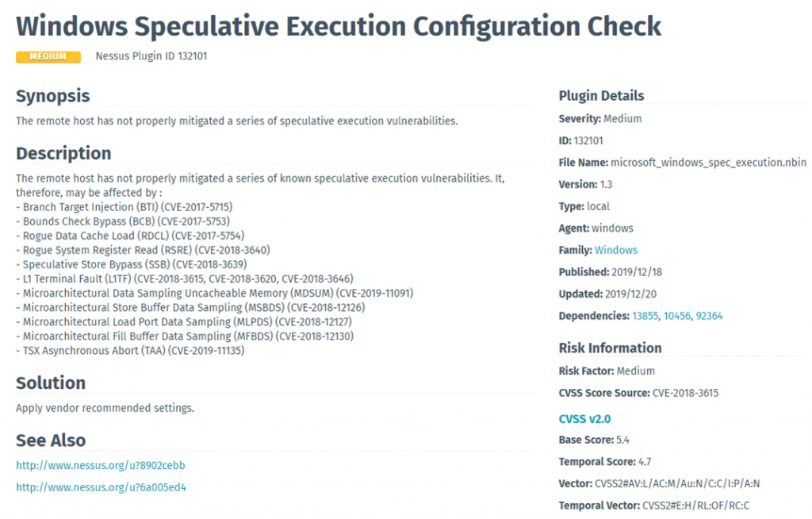Click the Description section heading

click(x=63, y=153)
